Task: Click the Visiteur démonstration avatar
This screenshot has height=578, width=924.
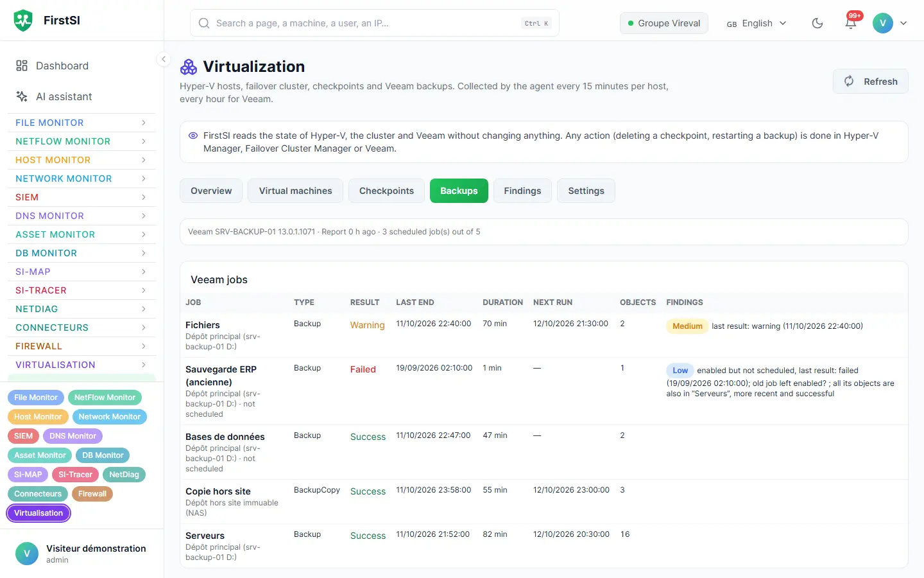Action: 27,554
